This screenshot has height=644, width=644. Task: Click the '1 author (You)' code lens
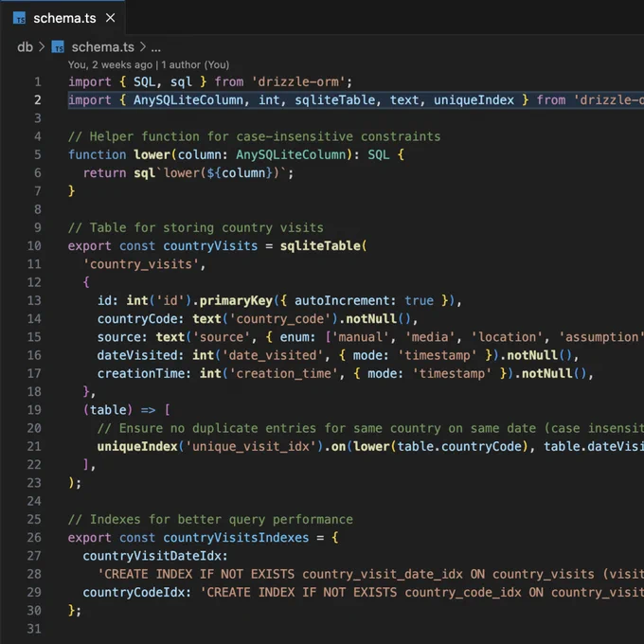(x=195, y=65)
